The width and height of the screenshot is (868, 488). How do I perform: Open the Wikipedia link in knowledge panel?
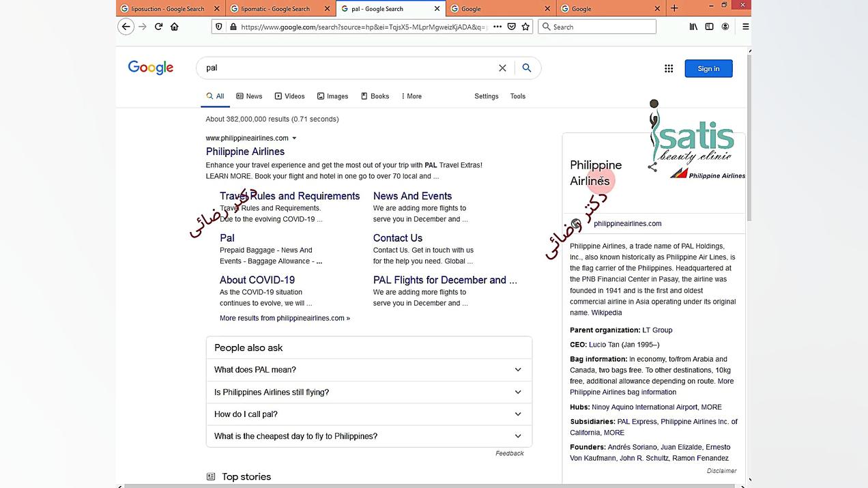pyautogui.click(x=606, y=313)
